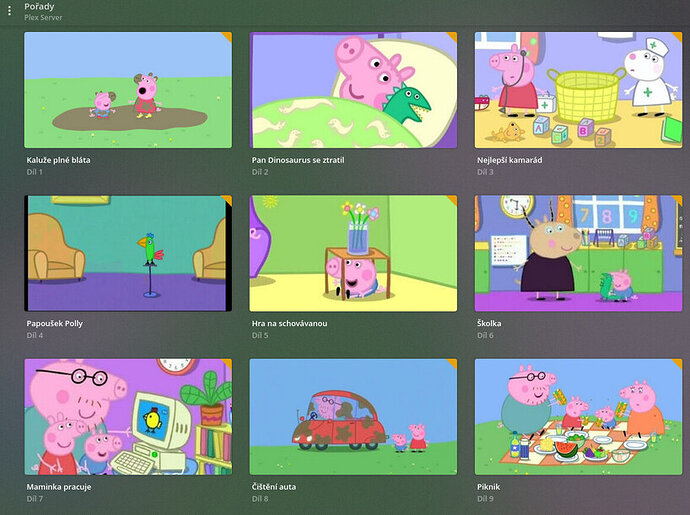The width and height of the screenshot is (690, 515).
Task: Click the Pan Dinosaurus se ztratil title
Action: tap(298, 160)
